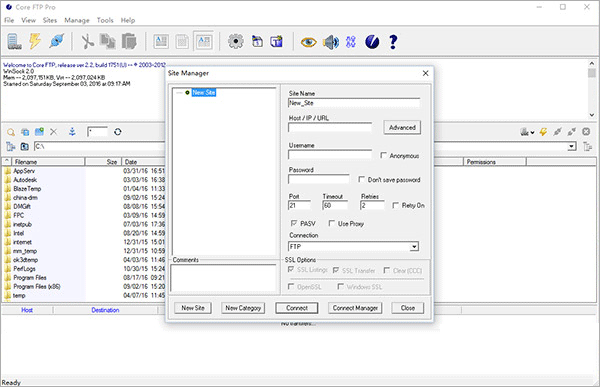This screenshot has width=600, height=387.
Task: Toggle the Windows SSL checkbox
Action: click(x=341, y=286)
